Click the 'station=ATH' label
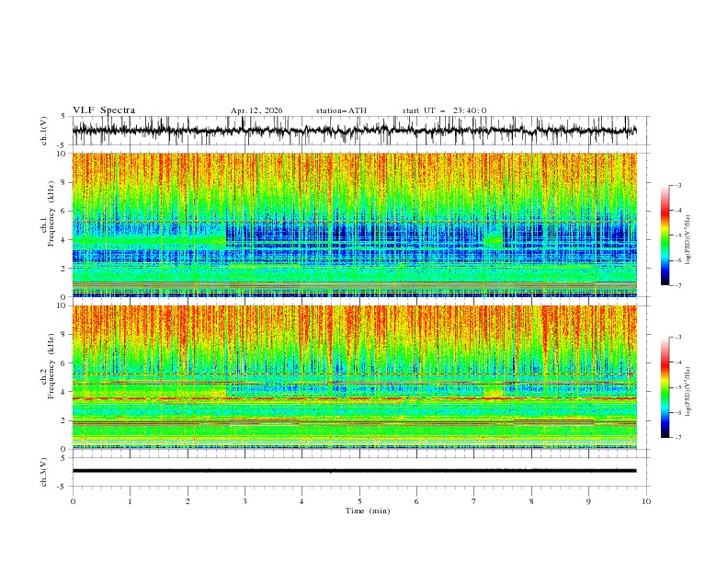This screenshot has width=728, height=563. tap(341, 110)
